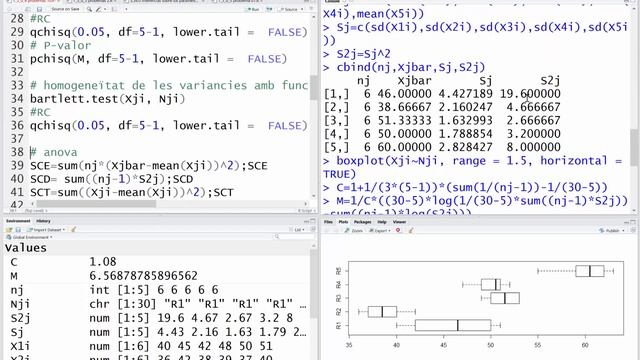Open find/replace magnifier in editor toolbar
This screenshot has height=360, width=640.
(89, 9)
